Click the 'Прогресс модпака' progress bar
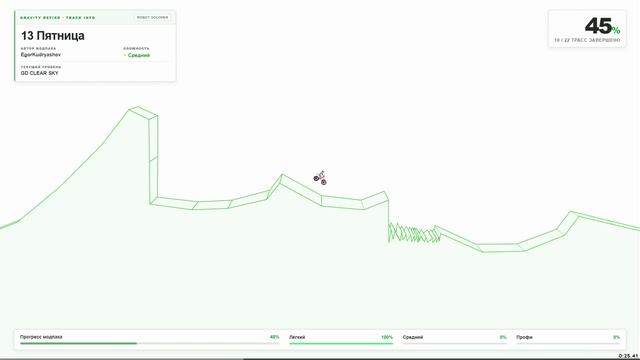The height and width of the screenshot is (360, 640). [149, 343]
